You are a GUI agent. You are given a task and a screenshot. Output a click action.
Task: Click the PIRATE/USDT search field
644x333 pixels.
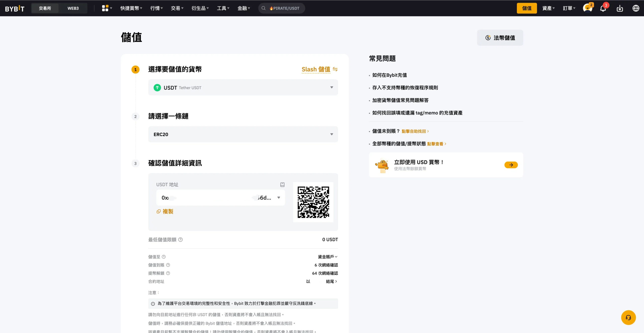click(281, 8)
